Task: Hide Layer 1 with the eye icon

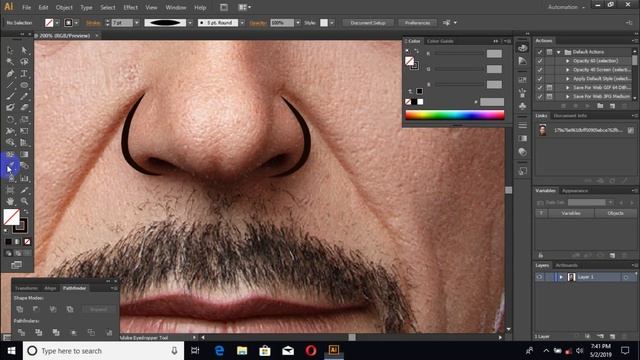Action: pos(540,277)
